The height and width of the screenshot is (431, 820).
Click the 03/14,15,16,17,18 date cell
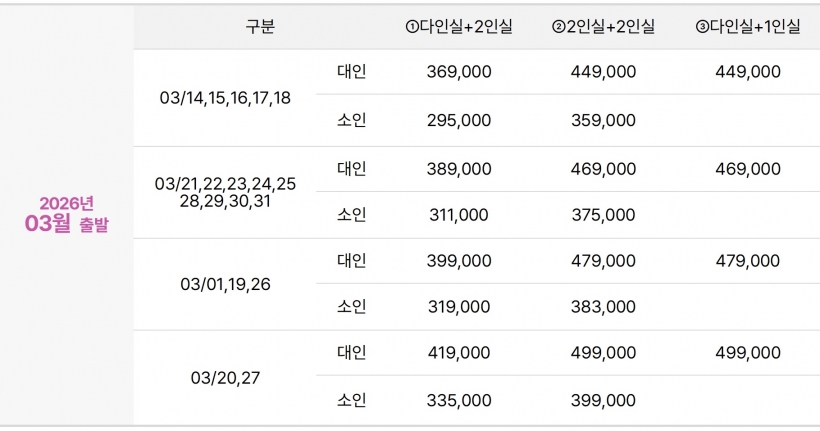pyautogui.click(x=225, y=98)
